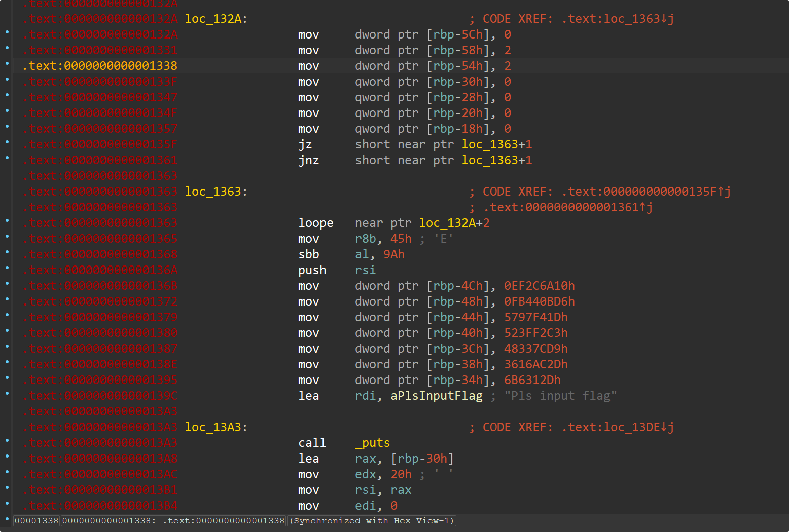Click address .text:0000000000001331

100,50
